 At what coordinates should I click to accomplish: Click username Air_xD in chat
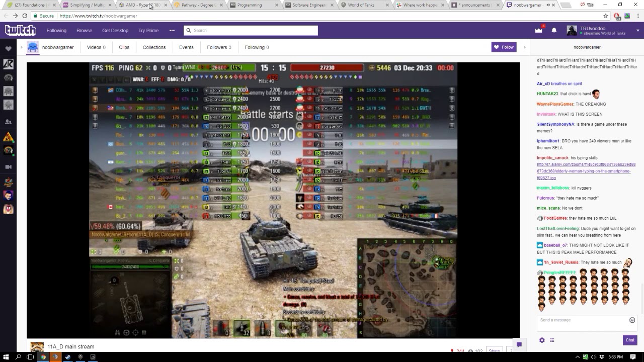click(x=543, y=84)
